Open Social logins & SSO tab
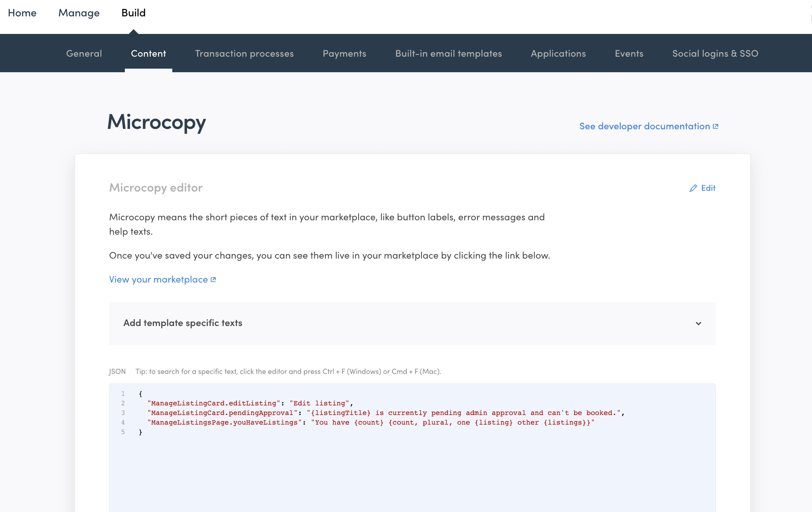Screen dimensions: 812x512 (x=715, y=53)
